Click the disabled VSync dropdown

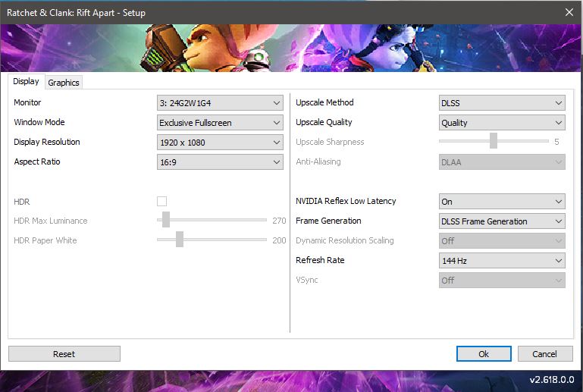502,280
